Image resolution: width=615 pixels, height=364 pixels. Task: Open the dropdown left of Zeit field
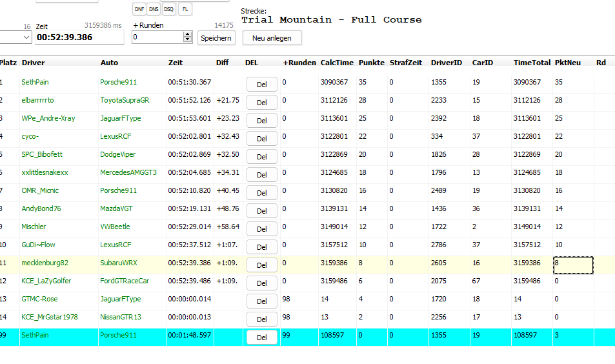pos(26,38)
